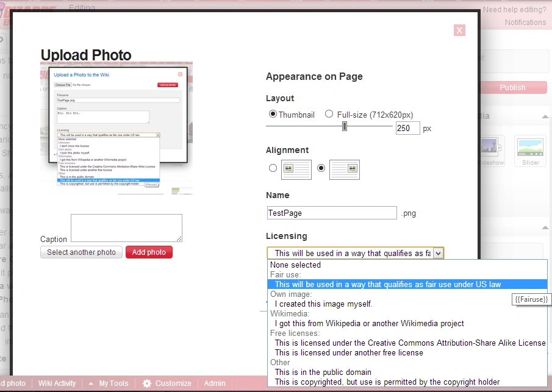Select the left alignment radio button
Screen dimensions: 552x392
click(273, 168)
